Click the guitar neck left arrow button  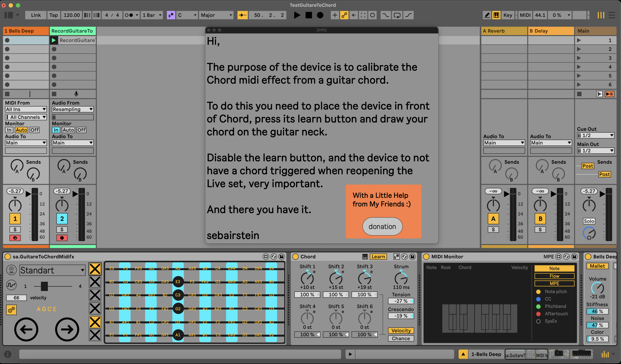click(26, 329)
